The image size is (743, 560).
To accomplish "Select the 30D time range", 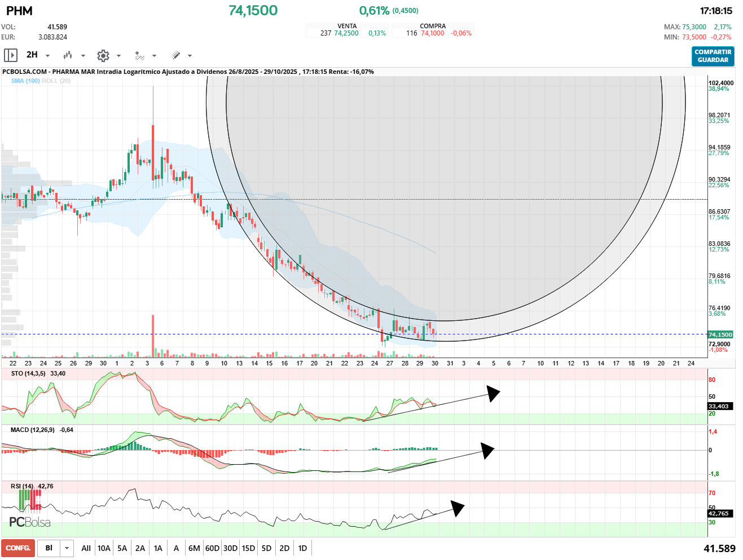I will 230,548.
